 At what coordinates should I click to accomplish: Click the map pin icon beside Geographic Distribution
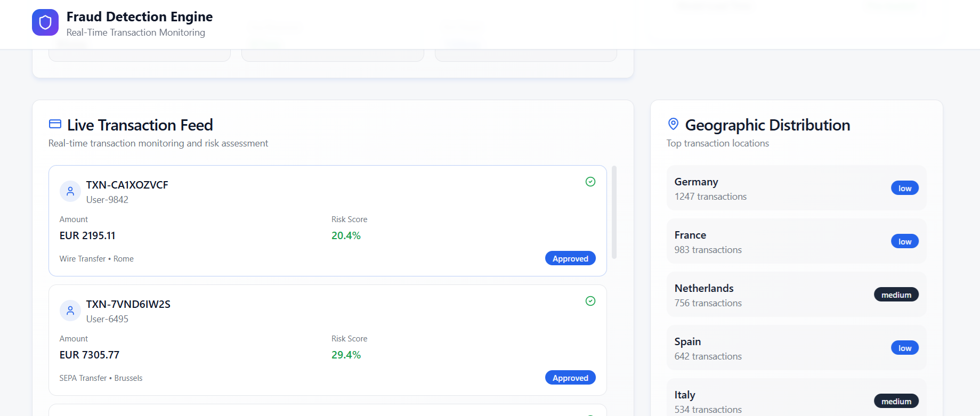click(x=673, y=124)
